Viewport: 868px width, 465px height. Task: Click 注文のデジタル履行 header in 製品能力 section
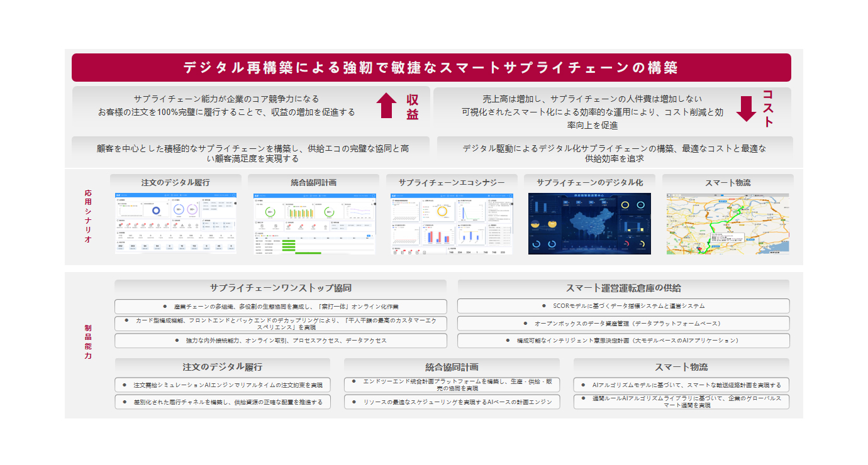tap(222, 366)
